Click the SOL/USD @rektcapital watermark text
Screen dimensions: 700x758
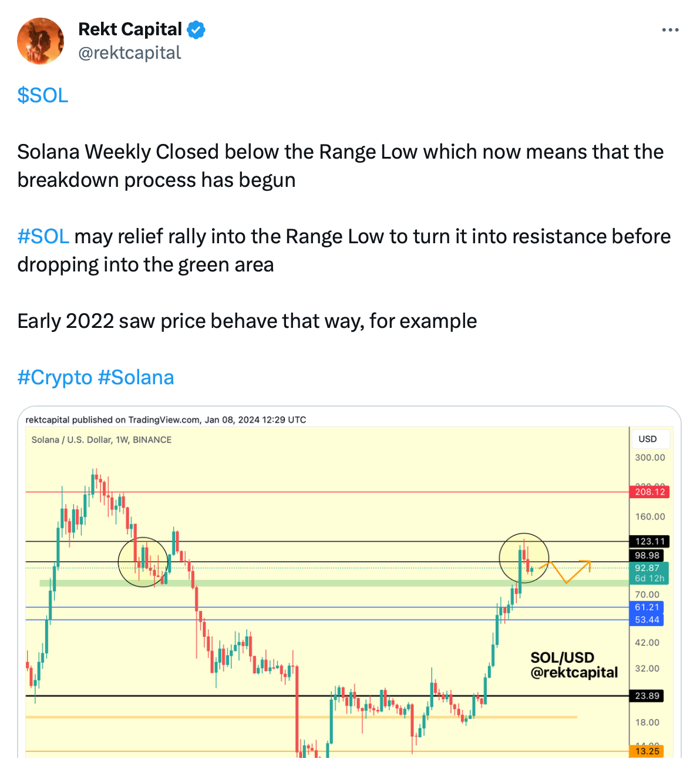coord(574,665)
